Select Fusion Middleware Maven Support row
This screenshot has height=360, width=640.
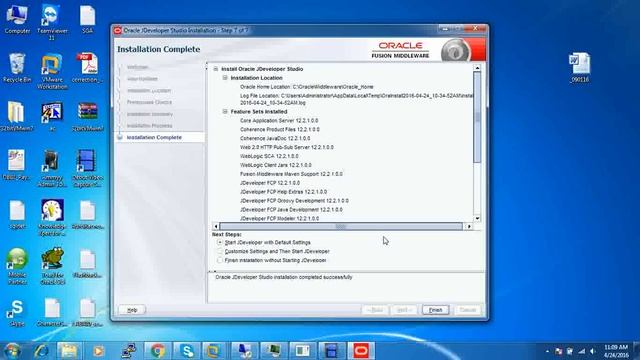point(291,174)
